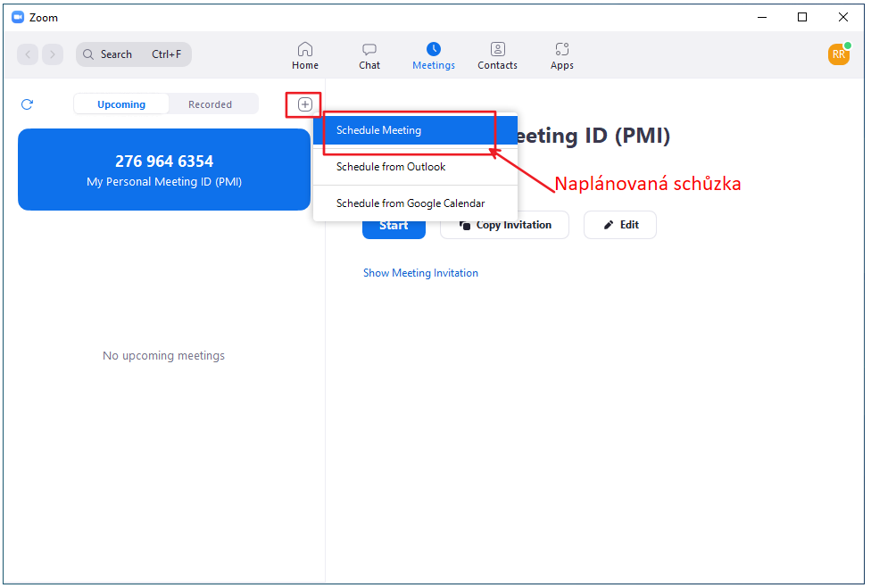The image size is (871, 588).
Task: Select Schedule from Google Calendar
Action: point(411,203)
